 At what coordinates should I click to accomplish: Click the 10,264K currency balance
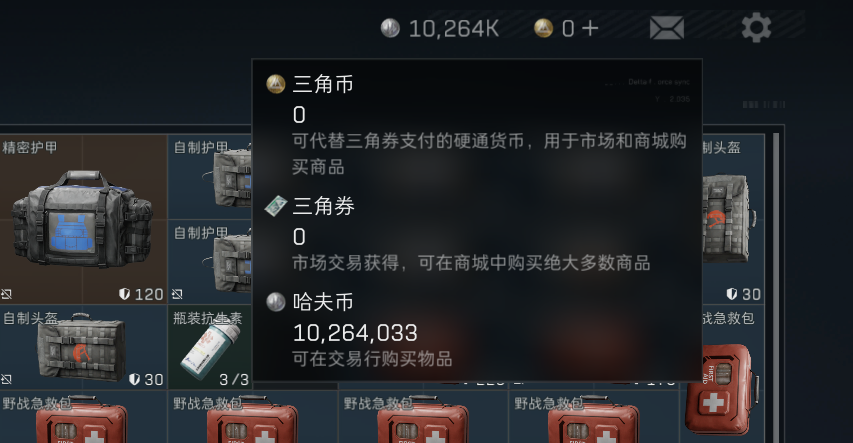coord(454,28)
